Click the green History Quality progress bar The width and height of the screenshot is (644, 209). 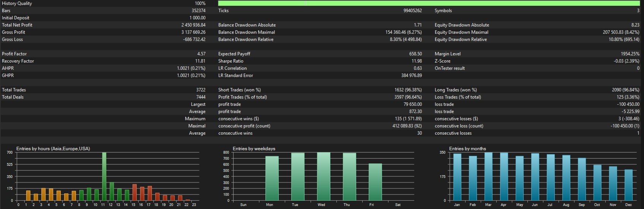pyautogui.click(x=429, y=3)
